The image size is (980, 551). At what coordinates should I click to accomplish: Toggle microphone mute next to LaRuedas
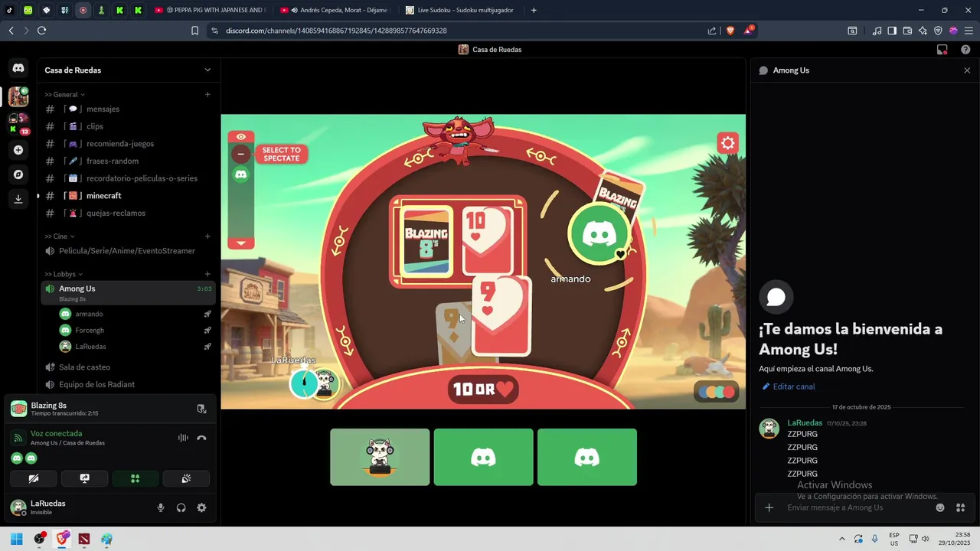pos(161,507)
